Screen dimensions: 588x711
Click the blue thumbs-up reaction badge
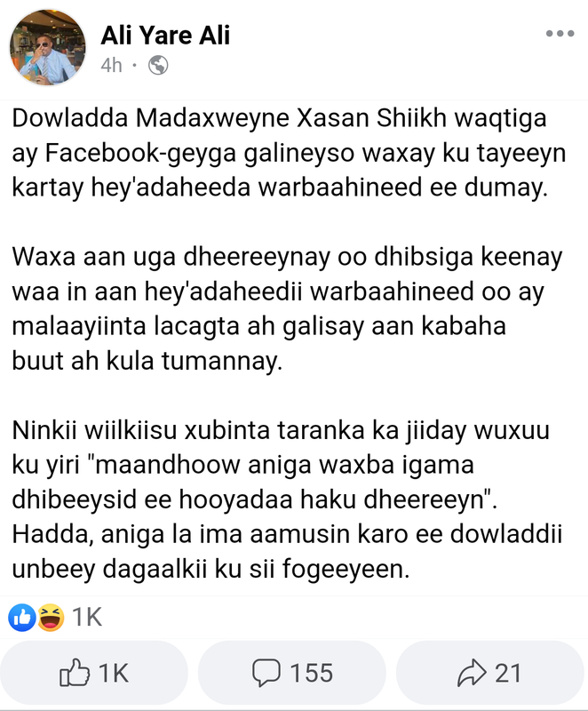coord(22,617)
